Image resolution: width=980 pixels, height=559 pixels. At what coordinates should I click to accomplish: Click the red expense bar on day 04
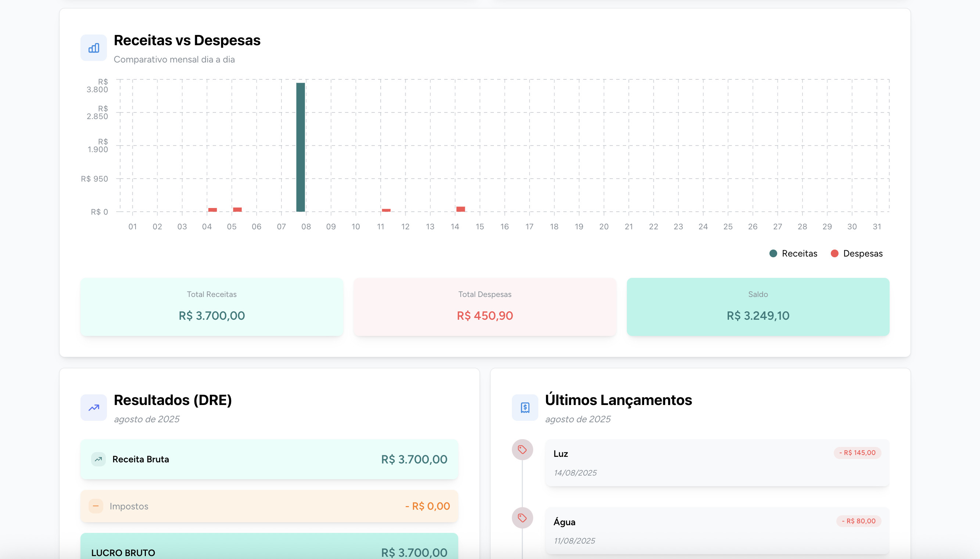pyautogui.click(x=212, y=210)
